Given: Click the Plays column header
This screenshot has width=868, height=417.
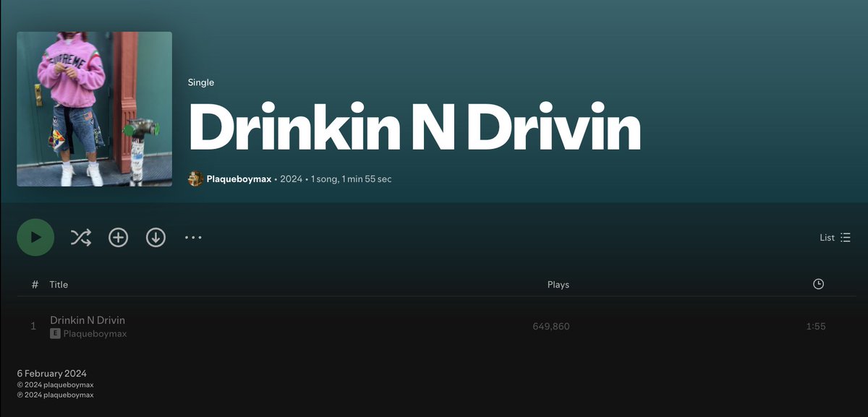Looking at the screenshot, I should coord(558,285).
